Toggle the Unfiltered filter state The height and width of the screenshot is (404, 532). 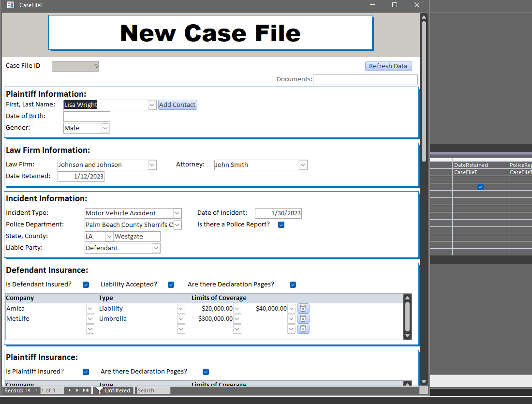(x=113, y=390)
